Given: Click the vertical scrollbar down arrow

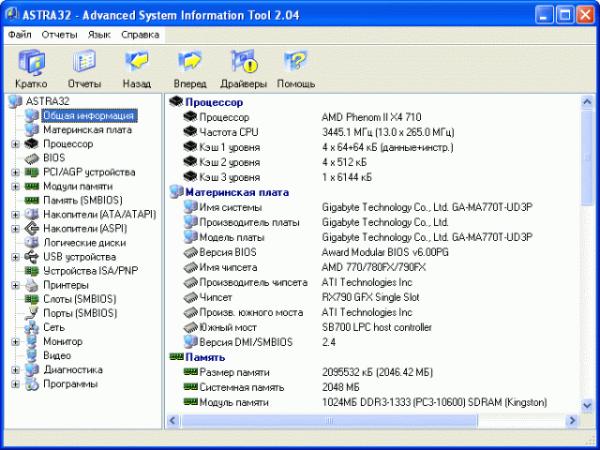Looking at the screenshot, I should pyautogui.click(x=587, y=405).
